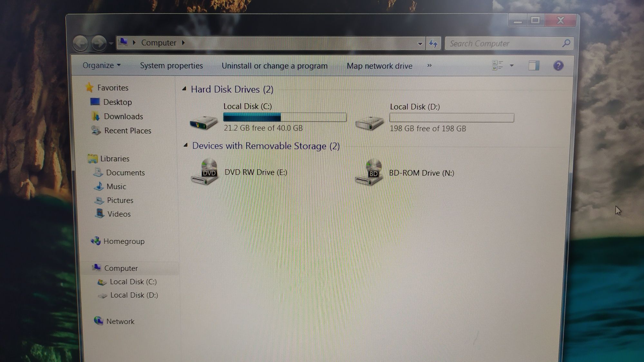Click the Search Computer input field
Image resolution: width=644 pixels, height=362 pixels.
pos(505,43)
